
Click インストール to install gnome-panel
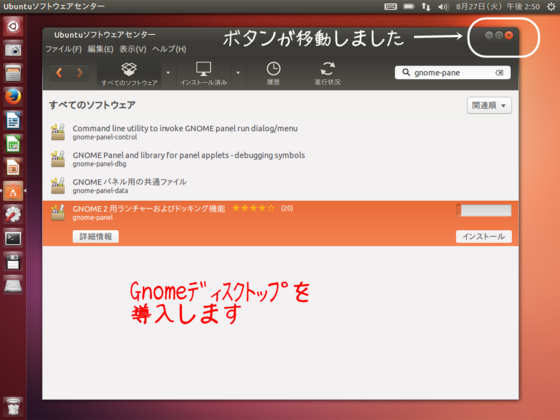point(484,236)
